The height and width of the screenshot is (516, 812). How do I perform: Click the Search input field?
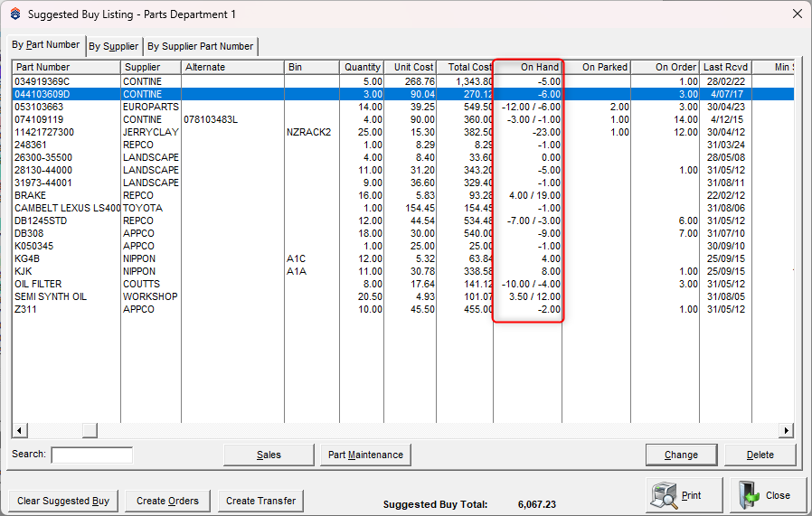pyautogui.click(x=91, y=455)
